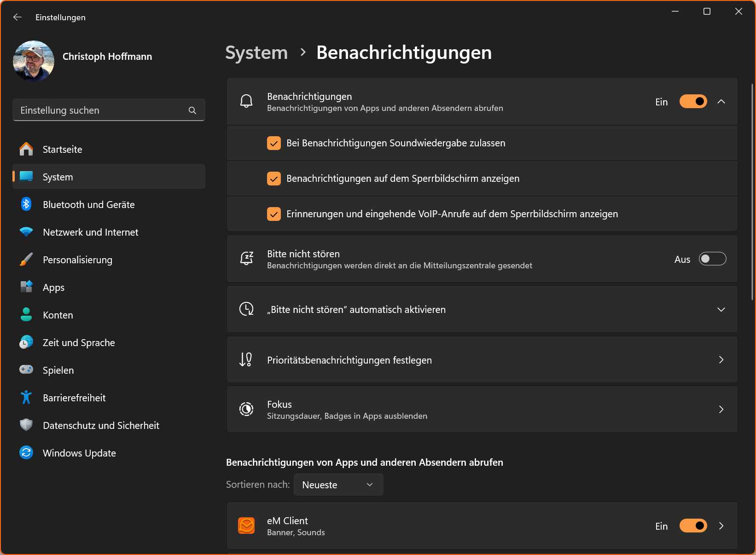This screenshot has width=756, height=555.
Task: Click the Personalisierung brush icon
Action: 26,260
